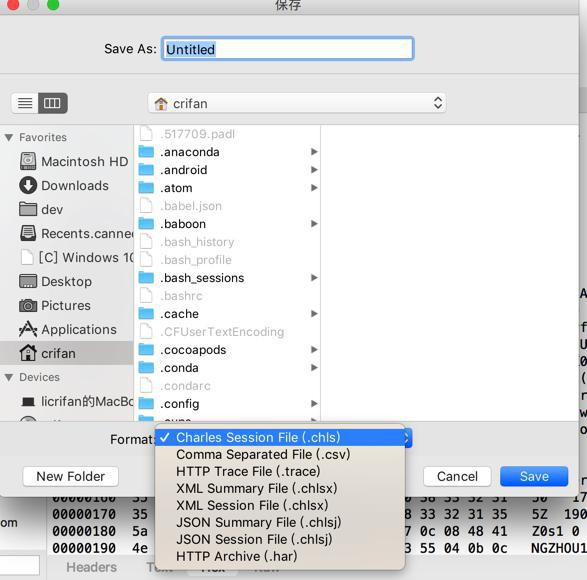
Task: Collapse the Devices section
Action: click(x=9, y=377)
